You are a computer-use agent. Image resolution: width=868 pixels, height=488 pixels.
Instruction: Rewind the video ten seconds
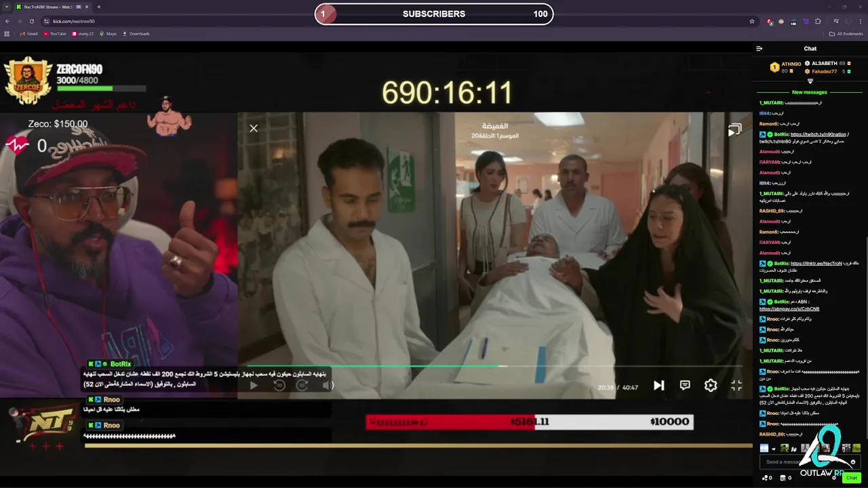coord(279,386)
